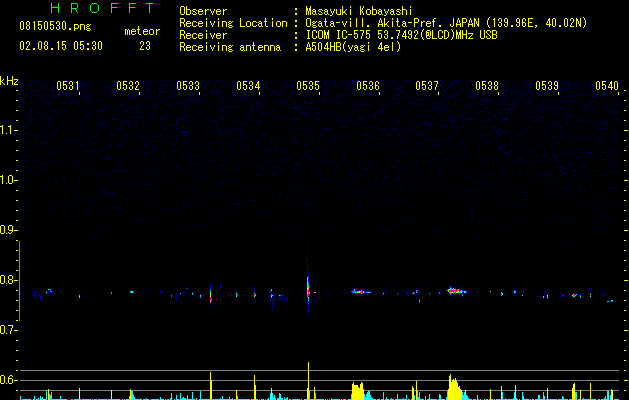Click the gray frequency range bar on left axis
Viewport: 629px width, 400px height.
pyautogui.click(x=20, y=281)
